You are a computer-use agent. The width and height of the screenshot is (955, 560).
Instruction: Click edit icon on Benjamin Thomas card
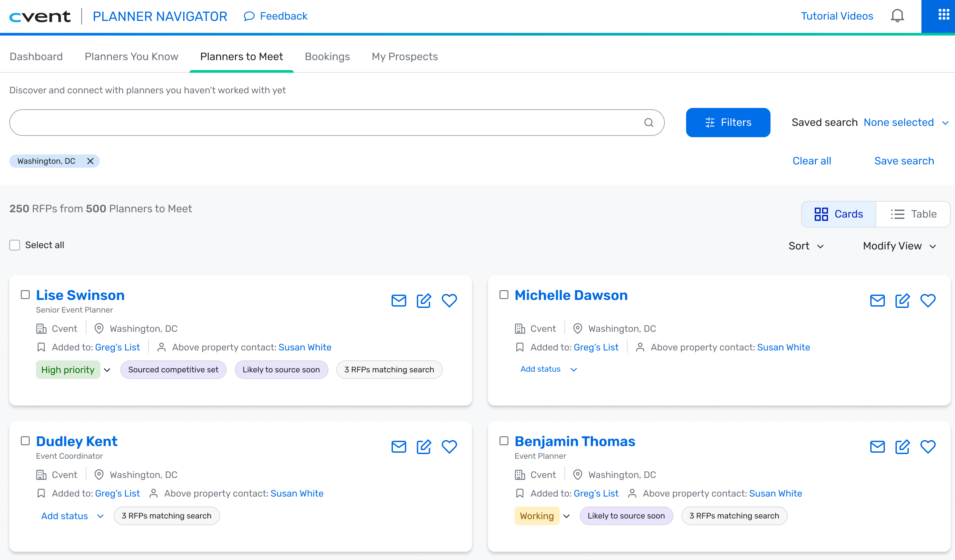point(902,447)
